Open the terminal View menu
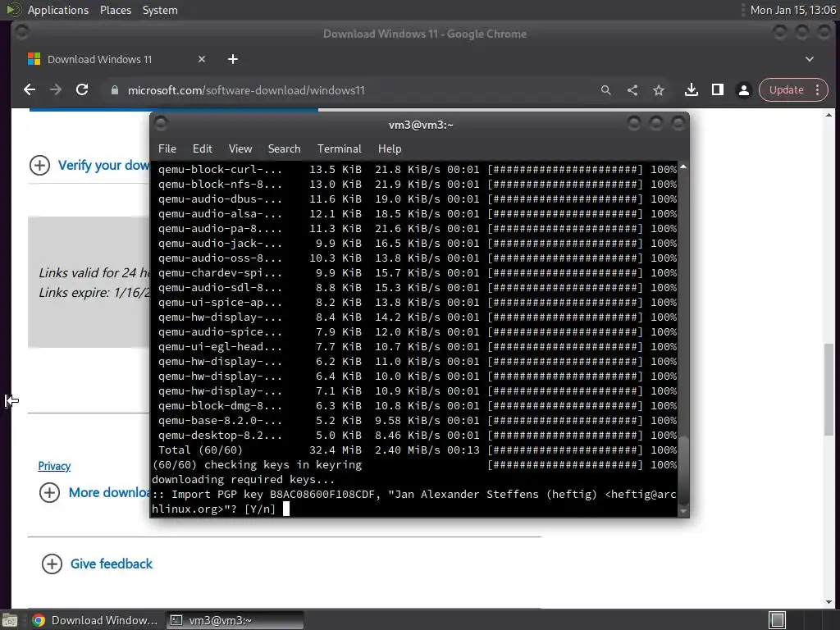The image size is (840, 630). tap(240, 148)
